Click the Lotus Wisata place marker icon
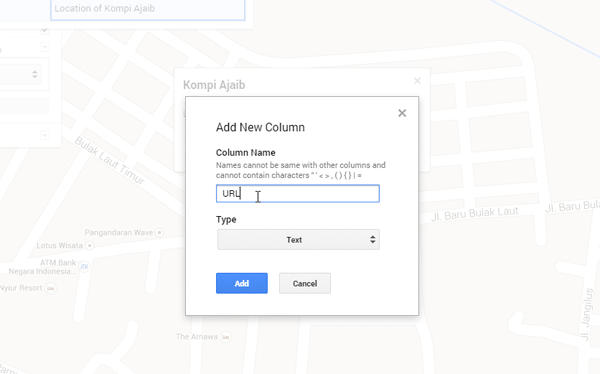600x374 pixels. [90, 245]
